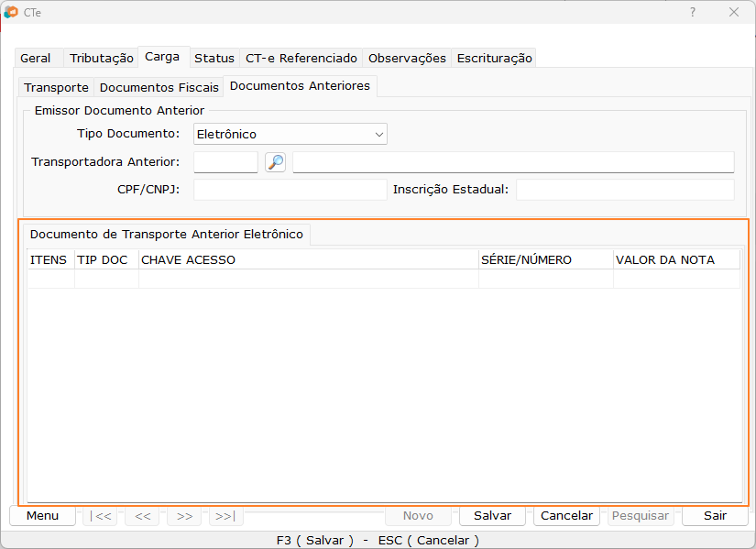Viewport: 756px width, 549px height.
Task: Open the Menu button
Action: point(42,516)
